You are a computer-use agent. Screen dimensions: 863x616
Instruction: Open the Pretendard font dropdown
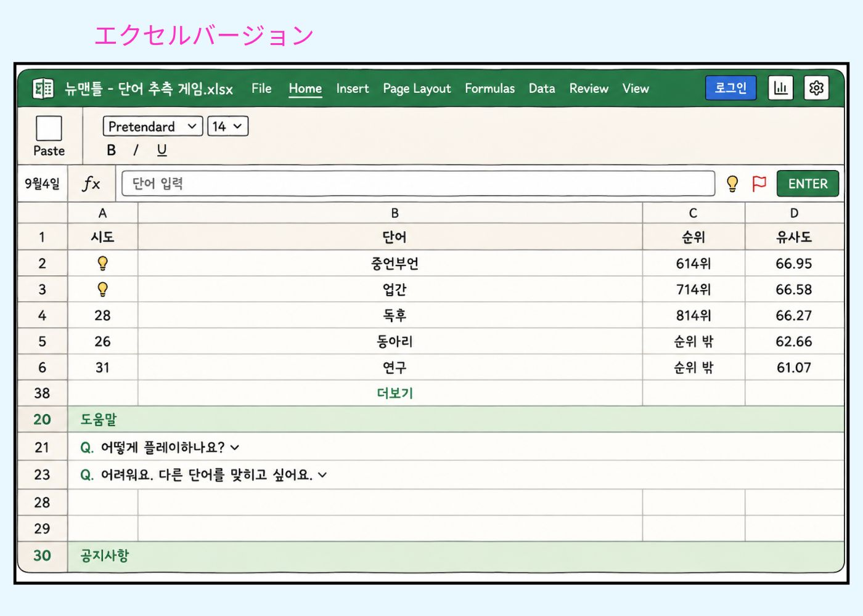click(x=153, y=126)
